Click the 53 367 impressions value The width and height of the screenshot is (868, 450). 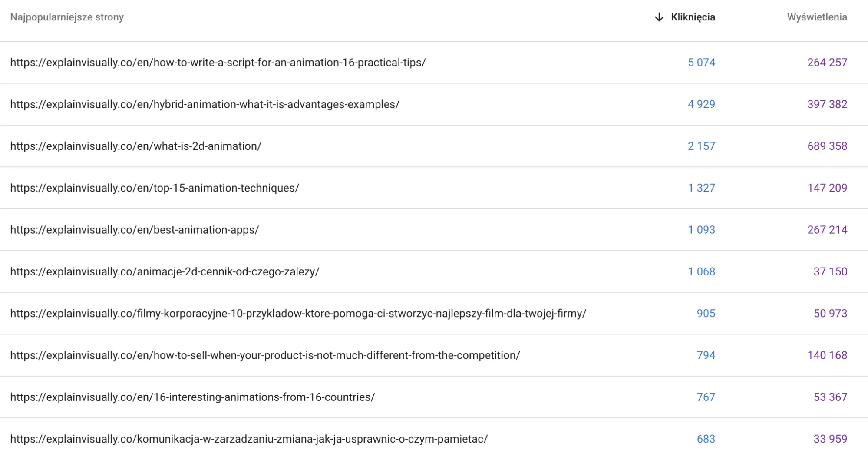(830, 397)
